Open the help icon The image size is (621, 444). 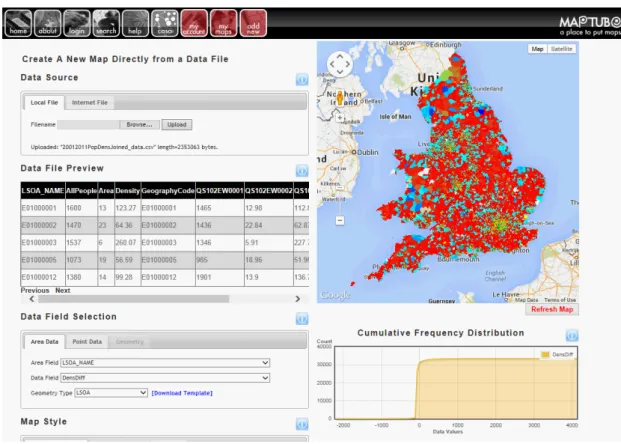[x=135, y=23]
